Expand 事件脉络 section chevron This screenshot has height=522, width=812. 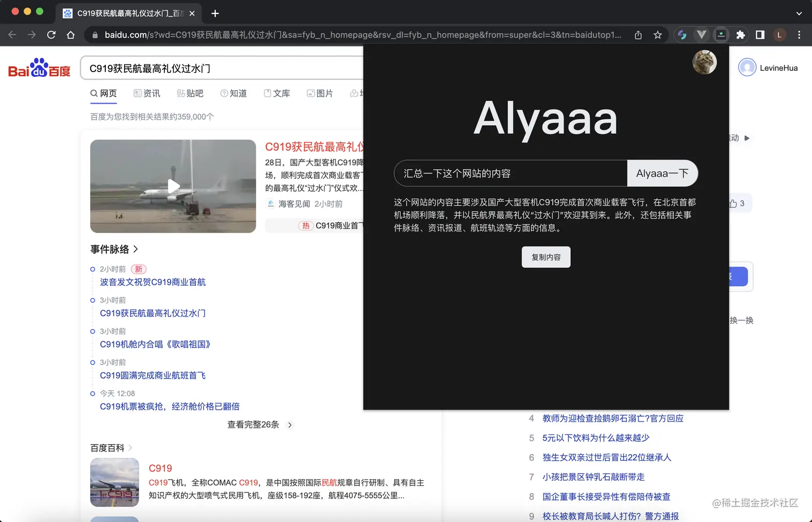point(136,249)
